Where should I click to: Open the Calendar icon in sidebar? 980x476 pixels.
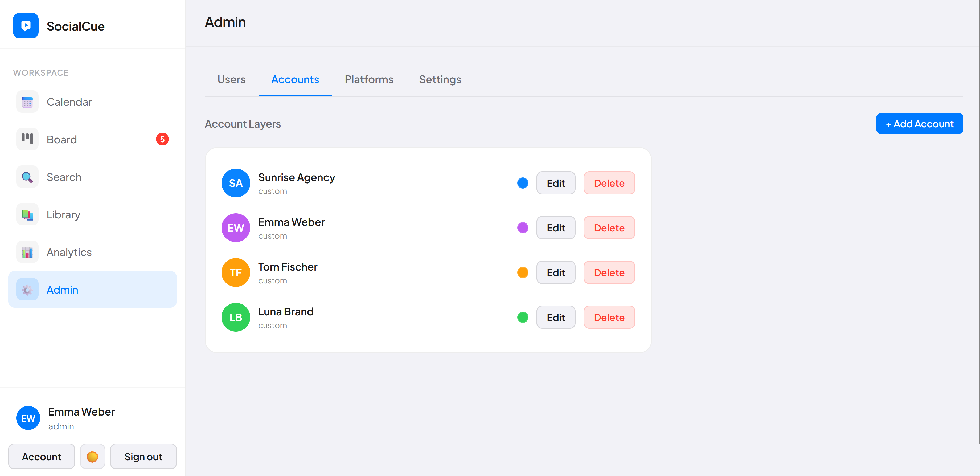(27, 101)
